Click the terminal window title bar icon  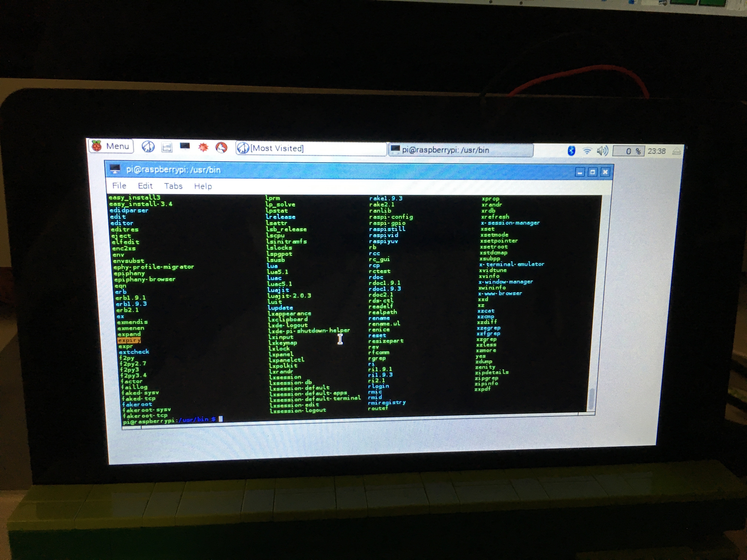pos(115,169)
